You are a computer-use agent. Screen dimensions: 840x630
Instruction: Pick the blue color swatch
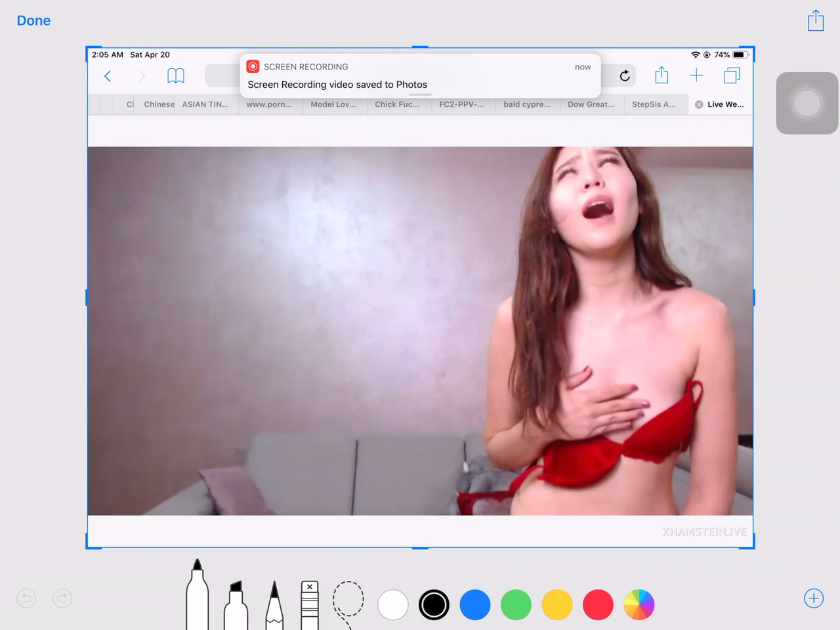pos(475,604)
